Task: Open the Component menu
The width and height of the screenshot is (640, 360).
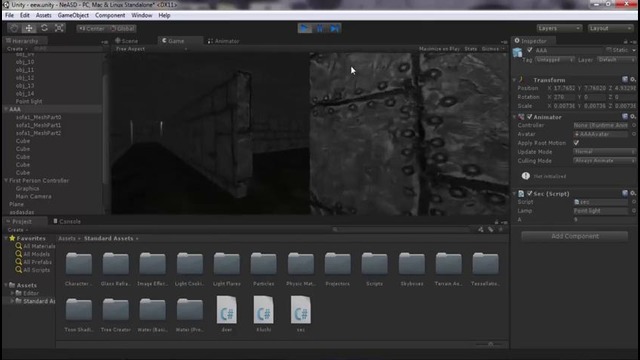Action: coord(110,16)
